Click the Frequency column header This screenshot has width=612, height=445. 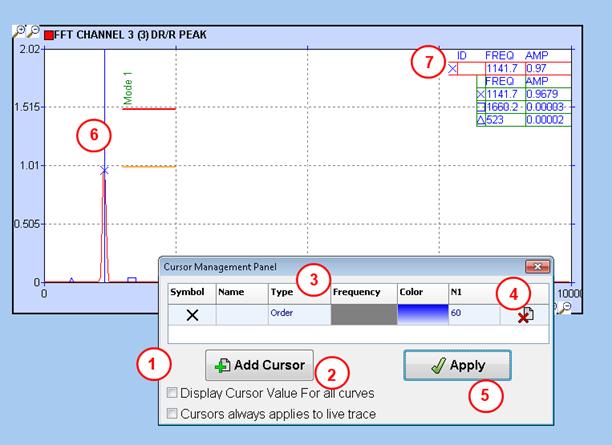coord(364,294)
